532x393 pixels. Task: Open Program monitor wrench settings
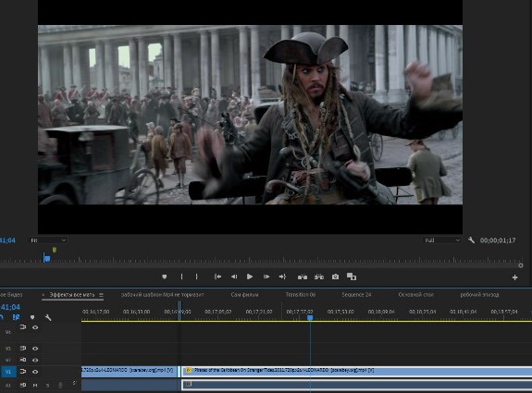471,240
